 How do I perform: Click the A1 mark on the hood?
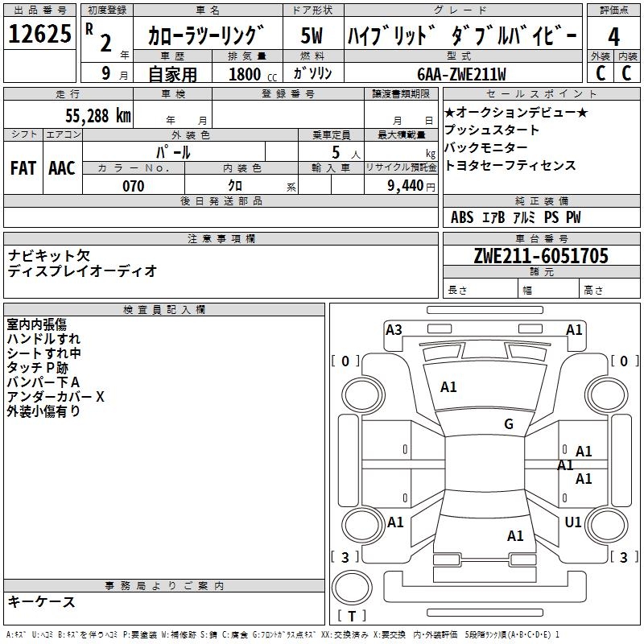[448, 387]
